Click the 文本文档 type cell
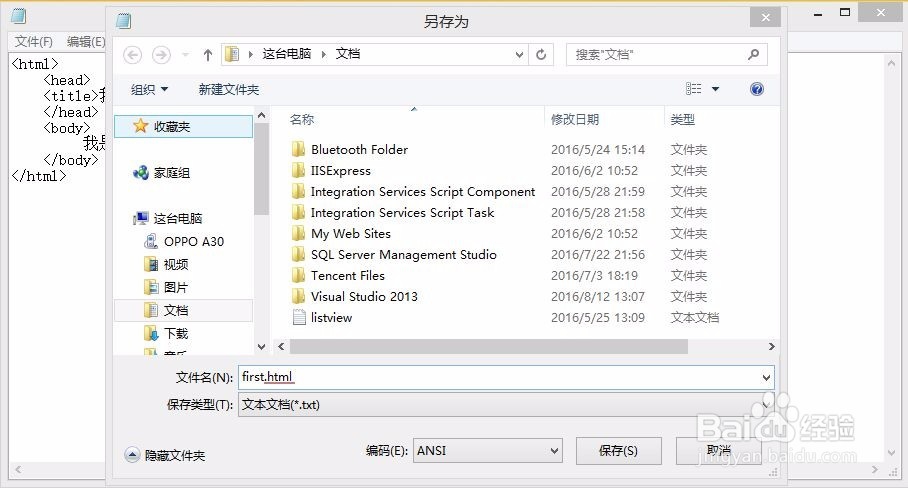The width and height of the screenshot is (908, 488). point(695,317)
